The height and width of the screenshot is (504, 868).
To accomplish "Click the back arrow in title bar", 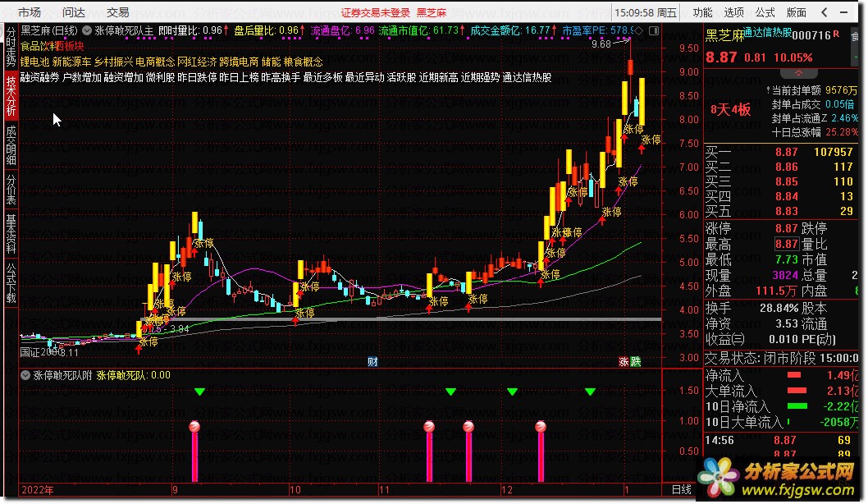I will click(x=825, y=11).
